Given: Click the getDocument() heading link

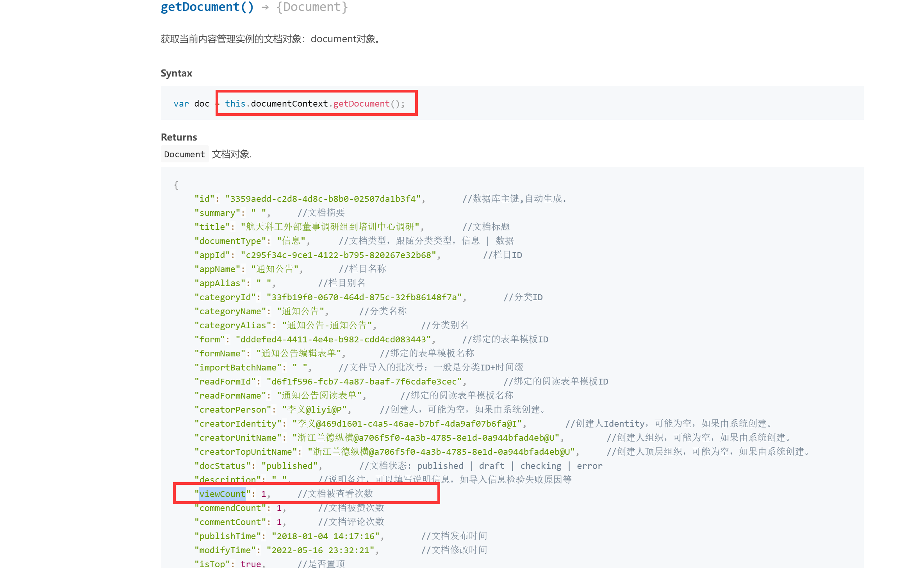Looking at the screenshot, I should [x=207, y=7].
